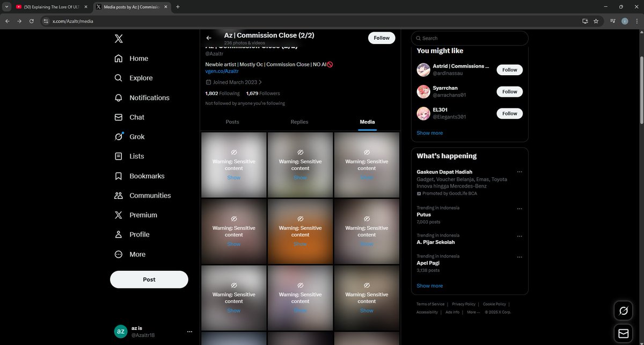Click the Premium X icon
644x345 pixels.
119,215
